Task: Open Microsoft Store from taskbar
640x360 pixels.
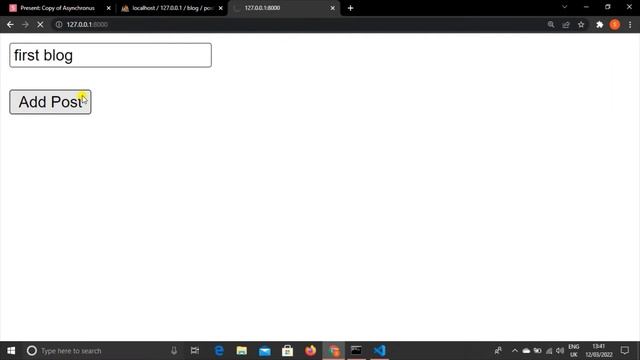Action: 287,351
